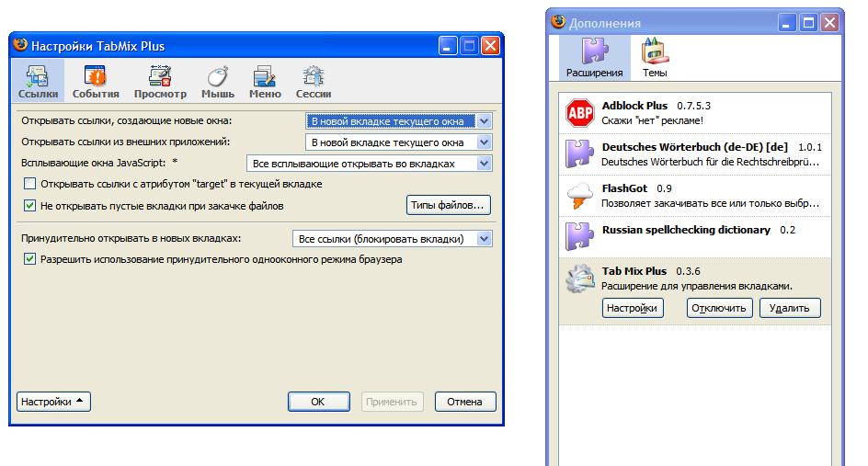This screenshot has height=466, width=868.
Task: Open the Меню pane icon
Action: (265, 75)
